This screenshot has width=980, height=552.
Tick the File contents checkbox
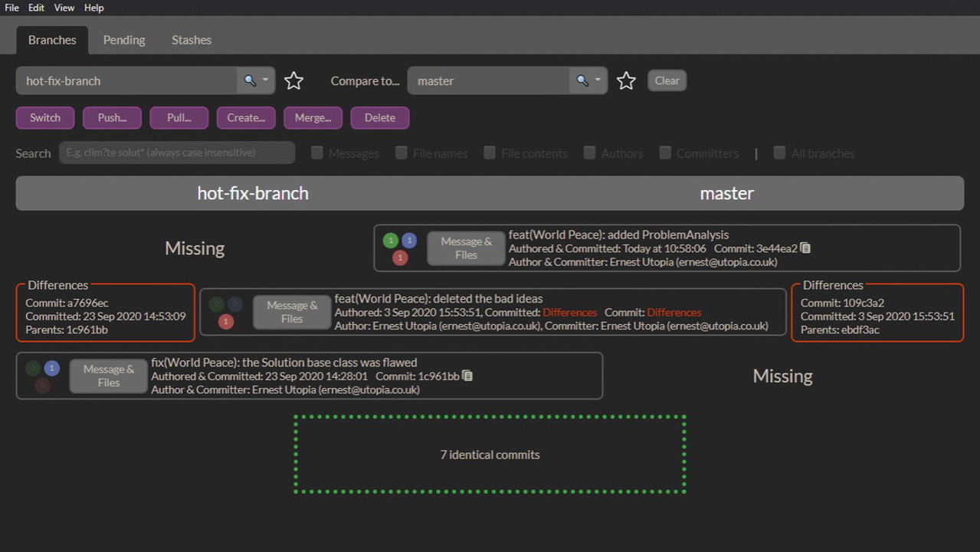pos(490,153)
